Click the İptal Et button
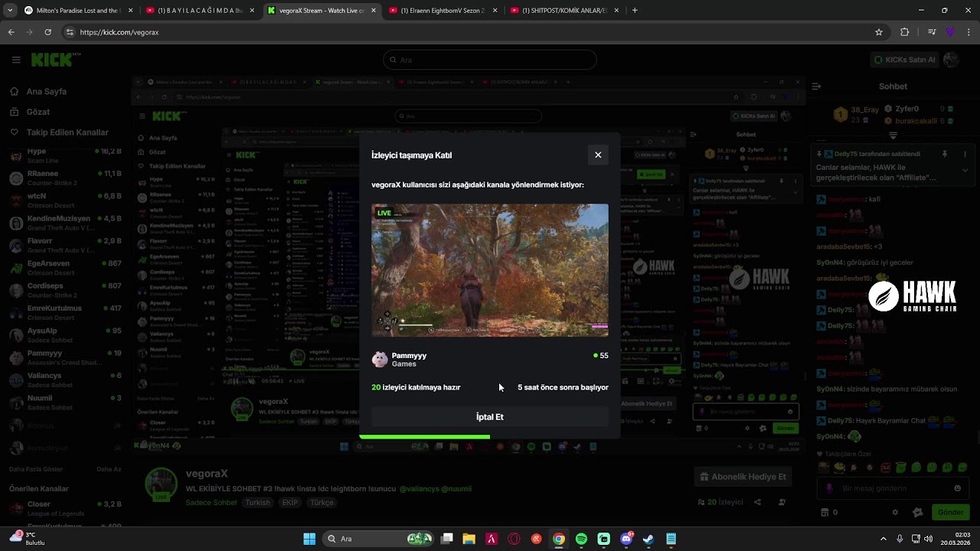This screenshot has width=980, height=551. point(490,417)
